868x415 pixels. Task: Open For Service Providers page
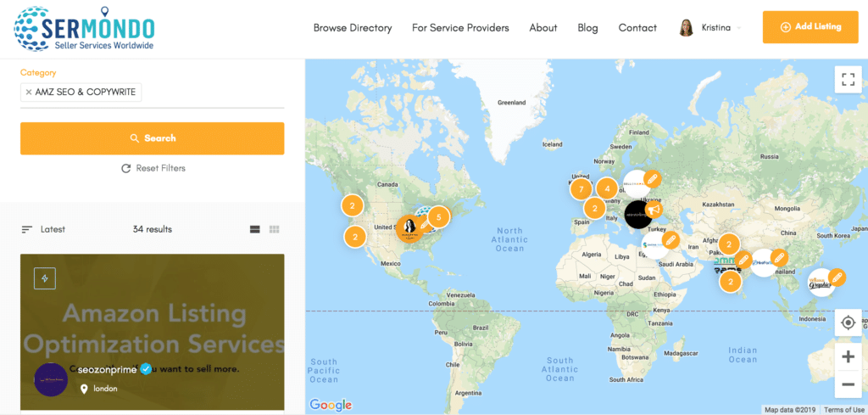click(460, 28)
